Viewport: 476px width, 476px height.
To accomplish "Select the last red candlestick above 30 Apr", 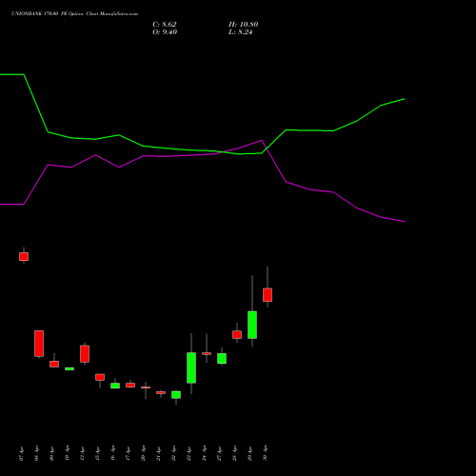I will tap(268, 295).
